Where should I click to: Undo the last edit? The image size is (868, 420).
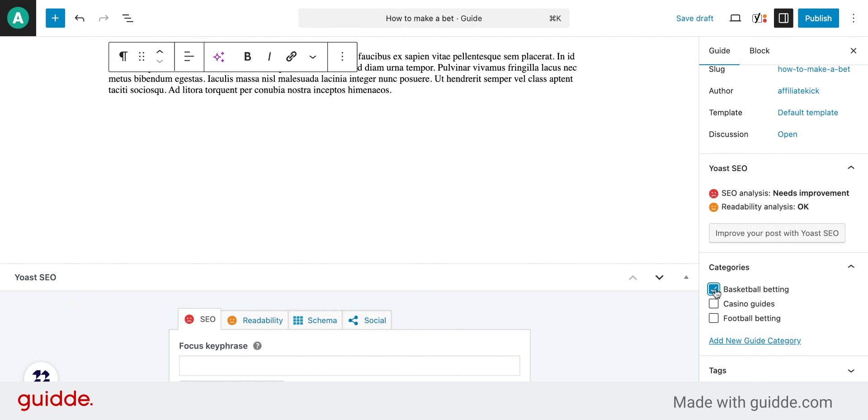click(80, 18)
